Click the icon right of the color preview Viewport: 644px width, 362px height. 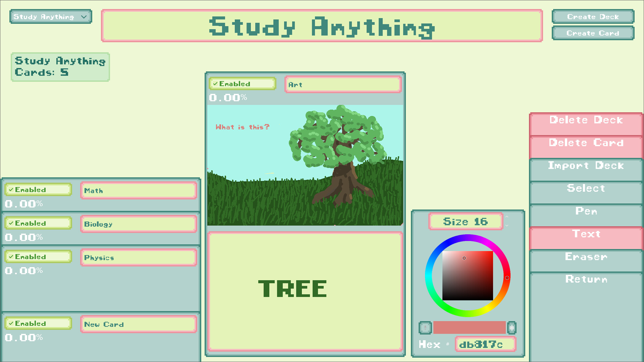coord(512,327)
